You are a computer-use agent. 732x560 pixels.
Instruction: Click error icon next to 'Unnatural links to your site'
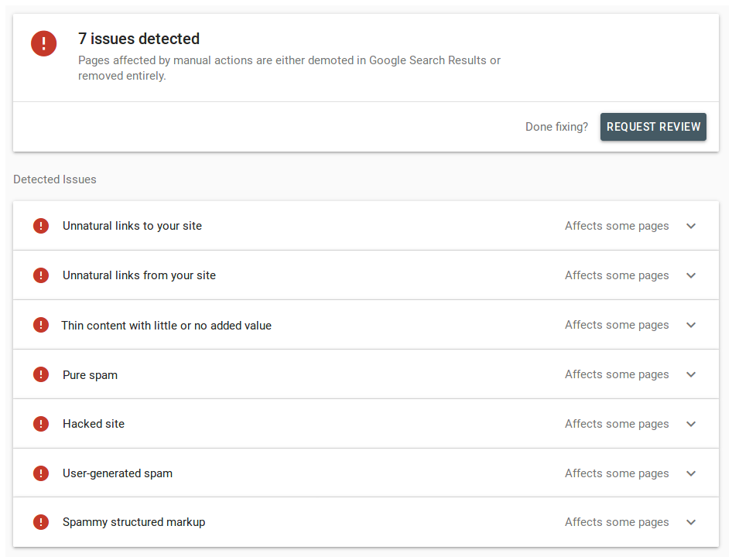pyautogui.click(x=41, y=226)
